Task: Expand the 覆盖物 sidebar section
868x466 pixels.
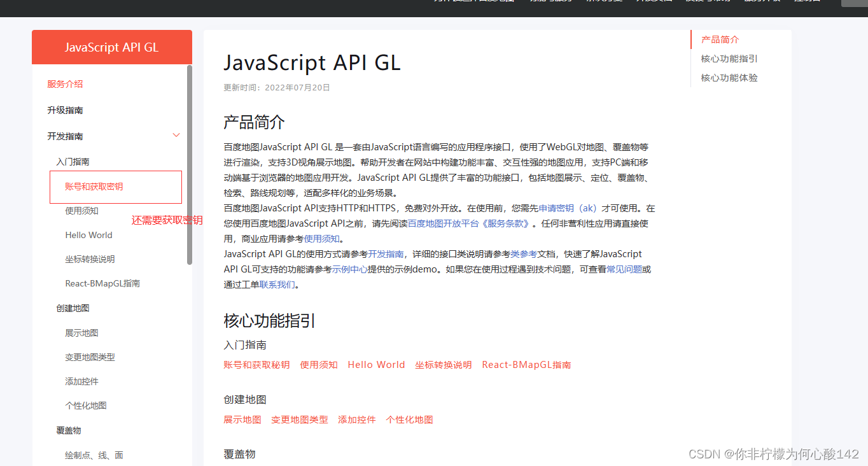Action: (x=69, y=430)
